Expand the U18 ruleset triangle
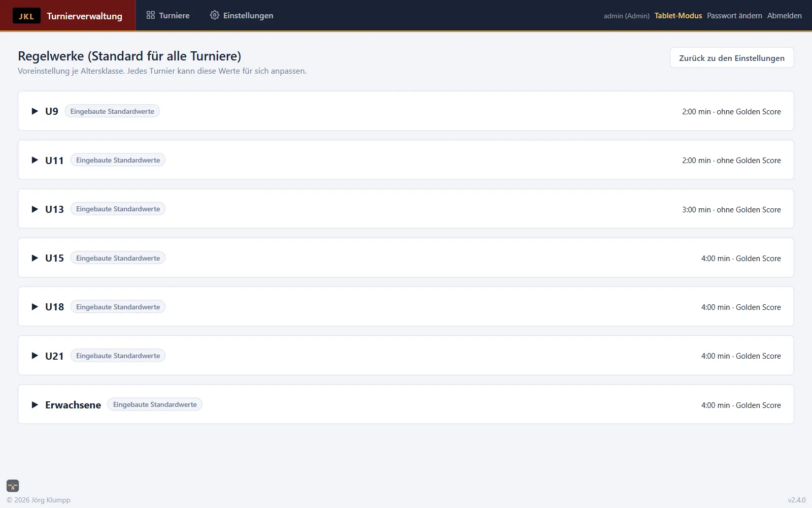Viewport: 812px width, 508px height. [35, 307]
